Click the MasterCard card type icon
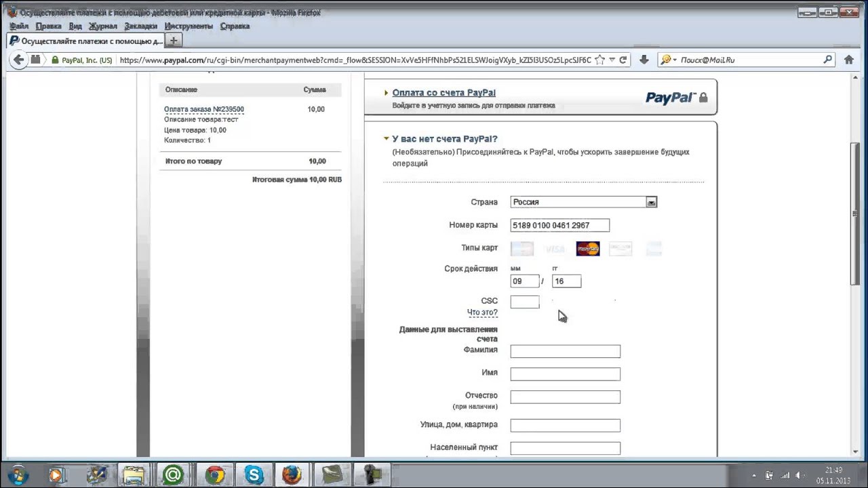Image resolution: width=868 pixels, height=488 pixels. point(588,249)
